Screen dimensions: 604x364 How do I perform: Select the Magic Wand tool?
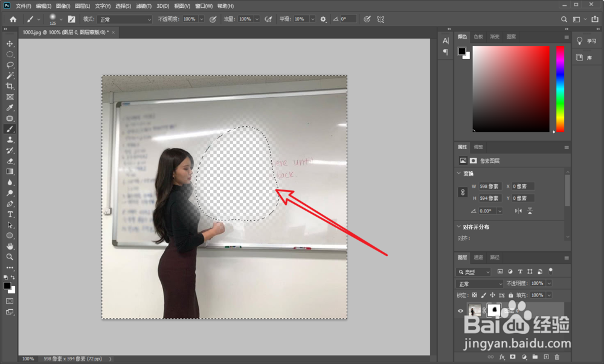click(x=10, y=76)
